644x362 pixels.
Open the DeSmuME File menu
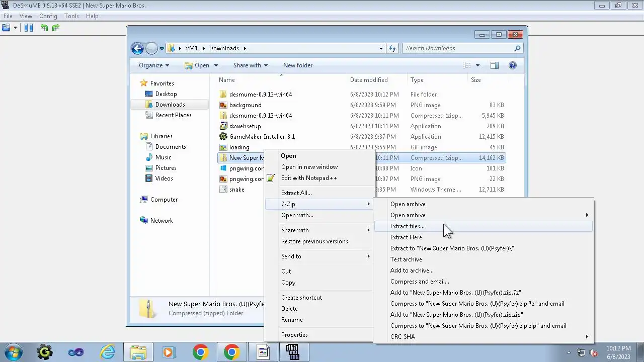click(8, 16)
